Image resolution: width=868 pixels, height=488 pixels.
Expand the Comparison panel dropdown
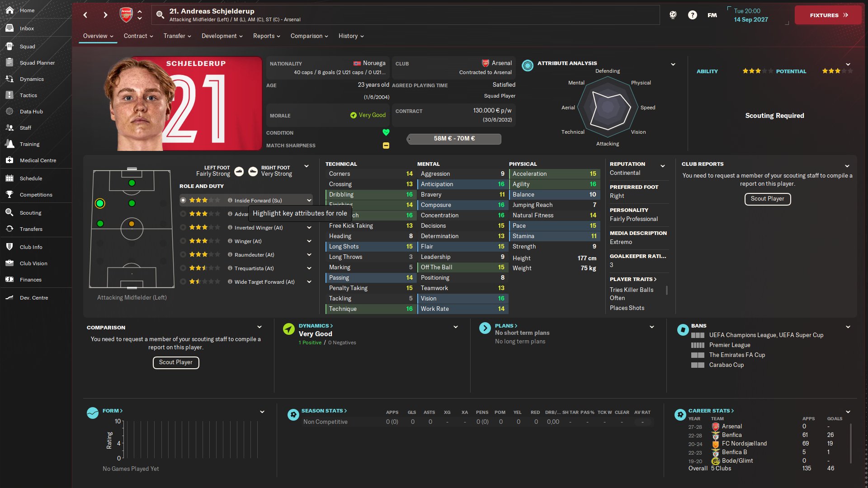pyautogui.click(x=259, y=327)
